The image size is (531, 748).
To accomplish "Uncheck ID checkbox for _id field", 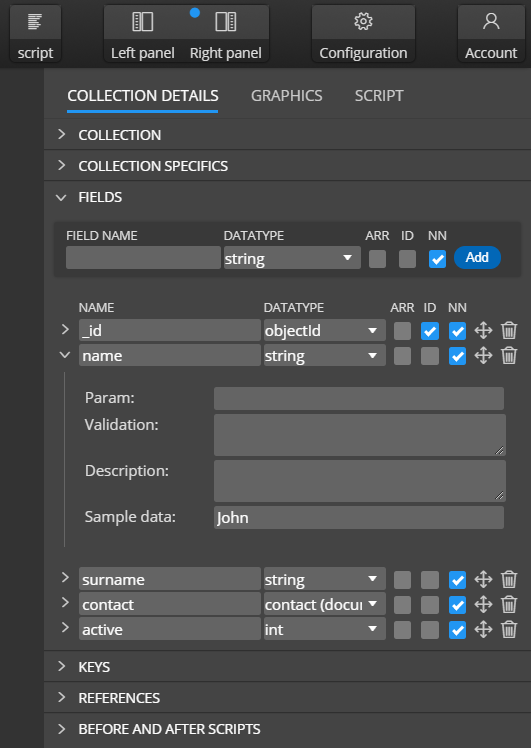I will pos(430,331).
